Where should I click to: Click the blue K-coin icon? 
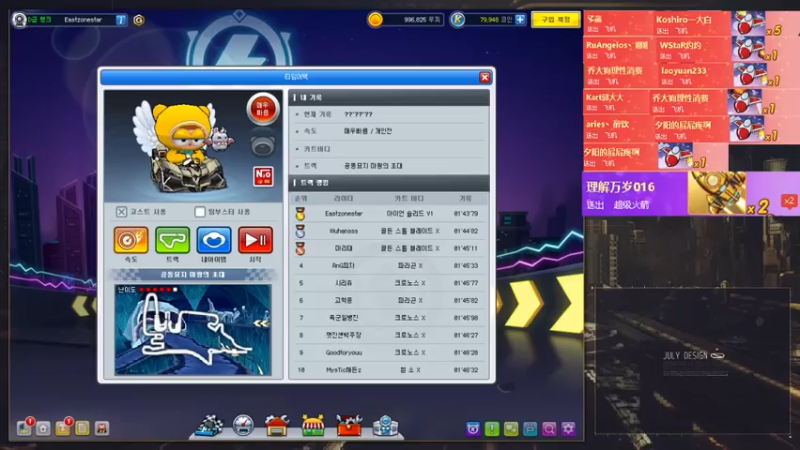pos(458,20)
